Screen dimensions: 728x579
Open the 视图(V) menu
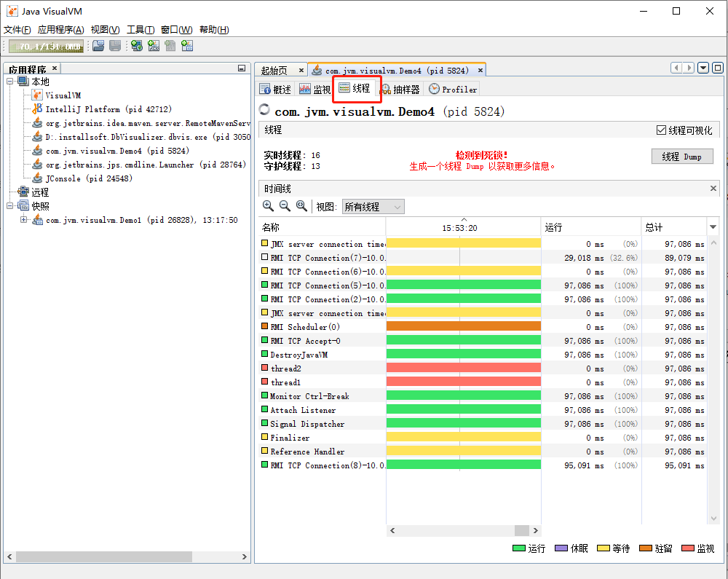pyautogui.click(x=106, y=30)
